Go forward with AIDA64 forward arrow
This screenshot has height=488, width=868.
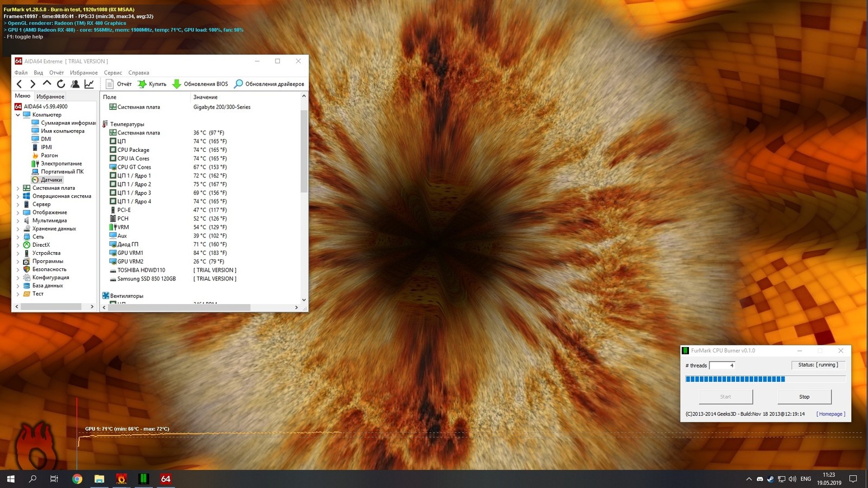tap(33, 84)
